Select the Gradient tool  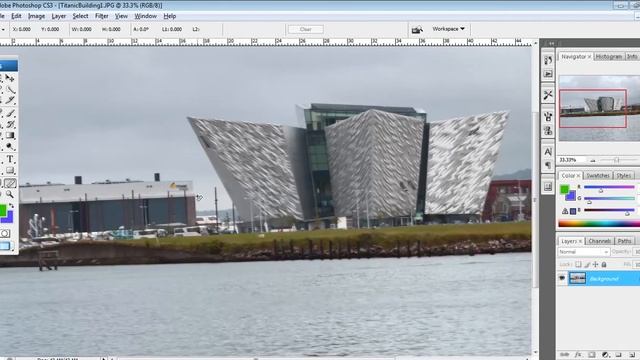click(x=10, y=136)
